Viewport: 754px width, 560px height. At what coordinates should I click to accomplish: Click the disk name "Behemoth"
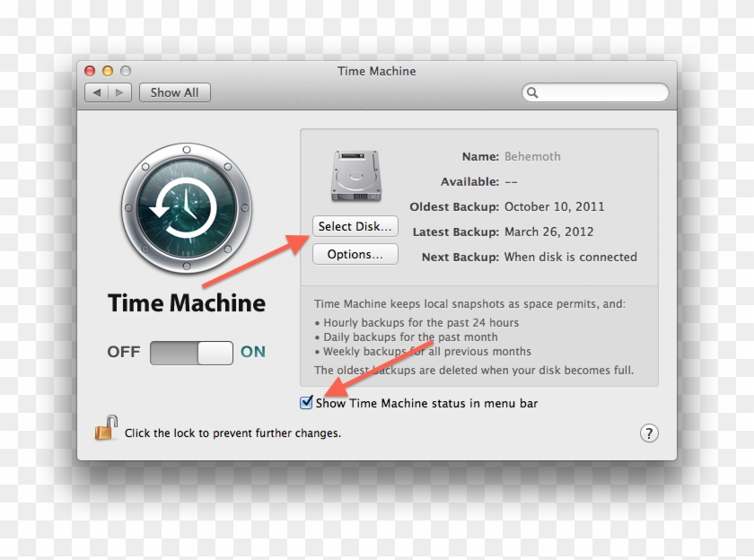click(532, 157)
